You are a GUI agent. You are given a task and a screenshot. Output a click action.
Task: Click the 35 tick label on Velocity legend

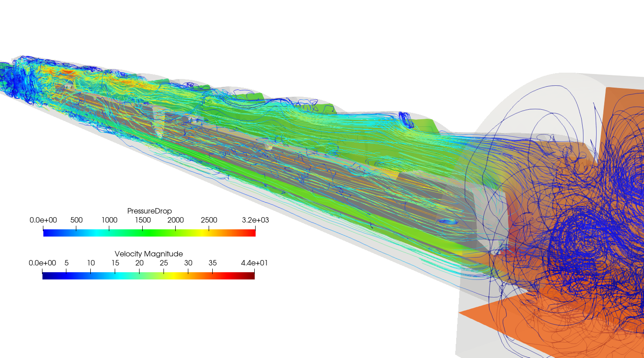212,263
